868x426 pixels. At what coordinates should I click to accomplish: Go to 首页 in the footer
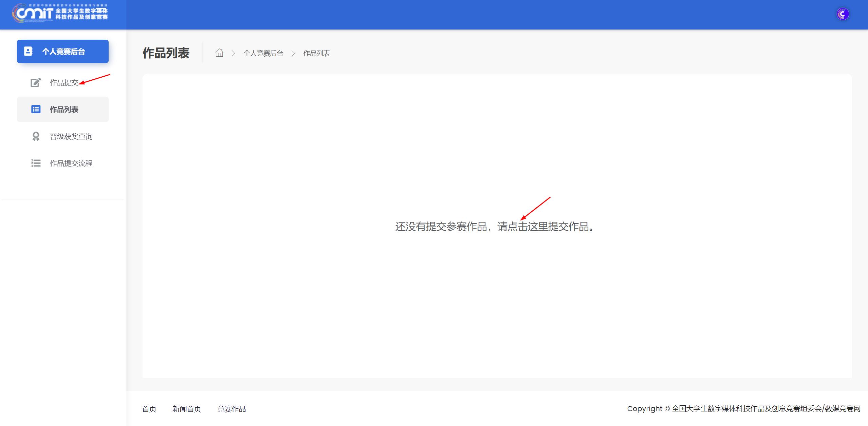(x=149, y=409)
